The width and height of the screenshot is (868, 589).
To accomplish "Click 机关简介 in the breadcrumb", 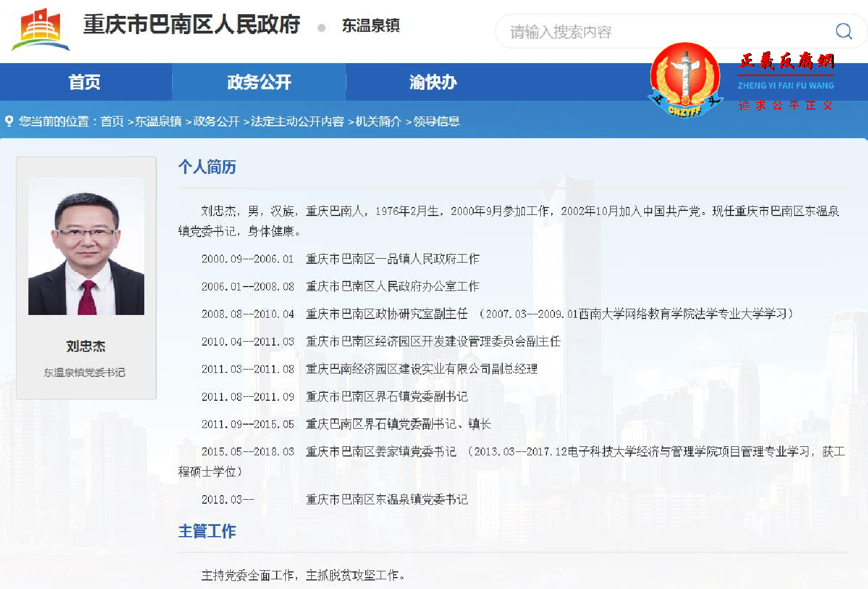I will tap(379, 121).
